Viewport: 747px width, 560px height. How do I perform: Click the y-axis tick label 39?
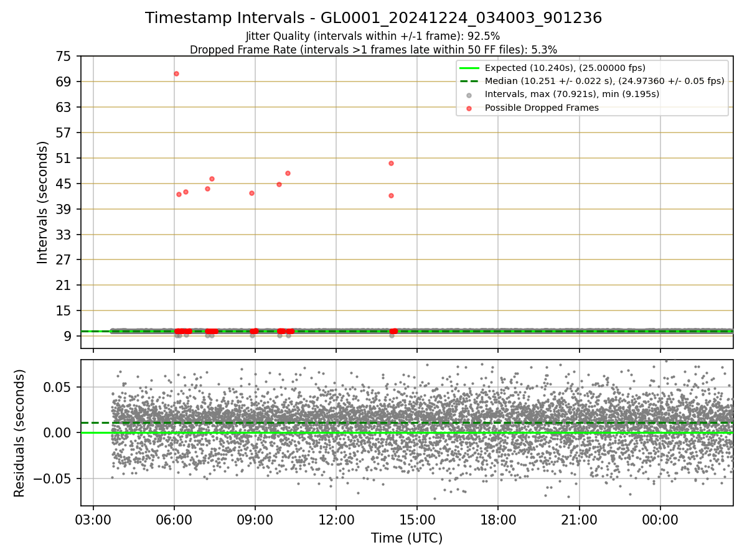(x=63, y=209)
